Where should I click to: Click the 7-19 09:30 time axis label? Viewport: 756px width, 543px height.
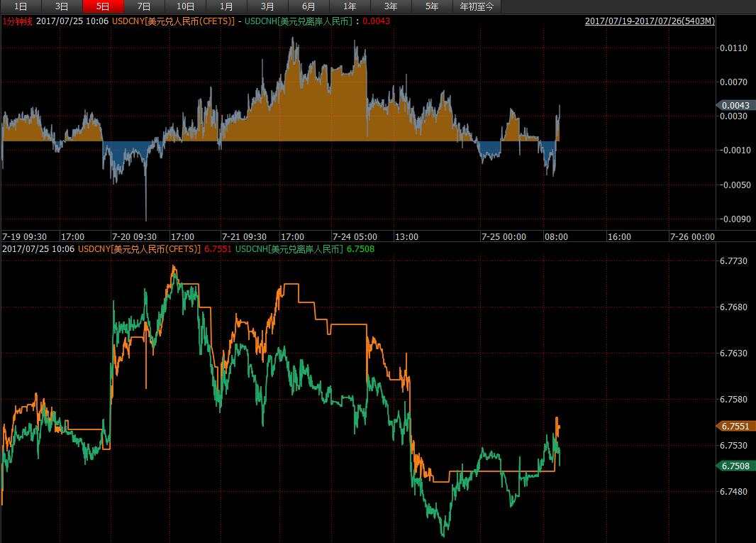pos(25,237)
